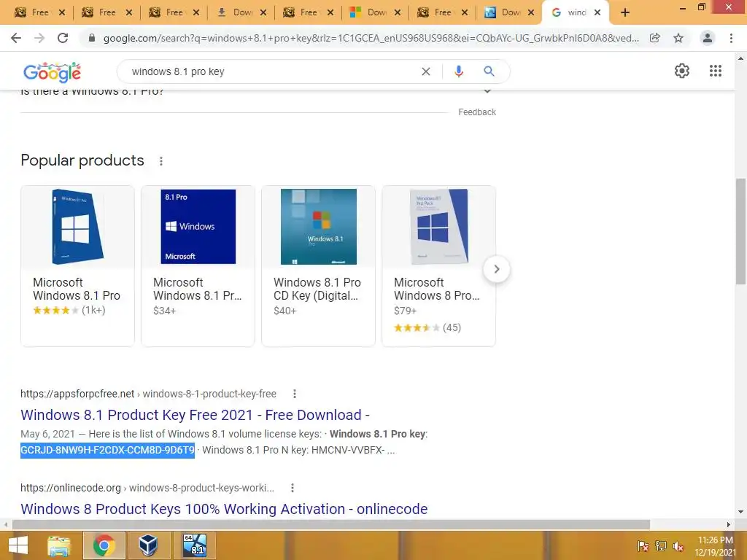The width and height of the screenshot is (747, 560).
Task: Start voice search with microphone
Action: tap(458, 71)
